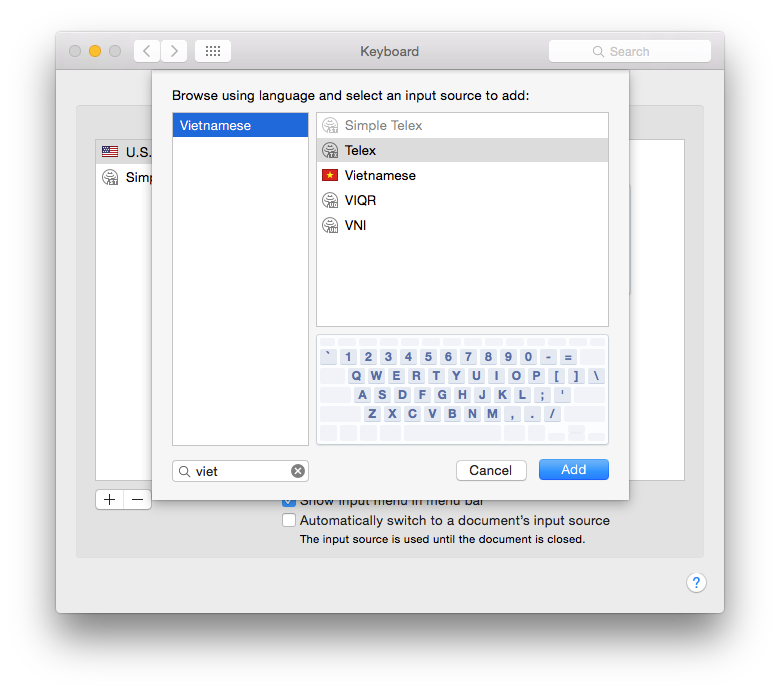Click the 1 key in the keyboard preview
The height and width of the screenshot is (693, 780).
point(348,357)
